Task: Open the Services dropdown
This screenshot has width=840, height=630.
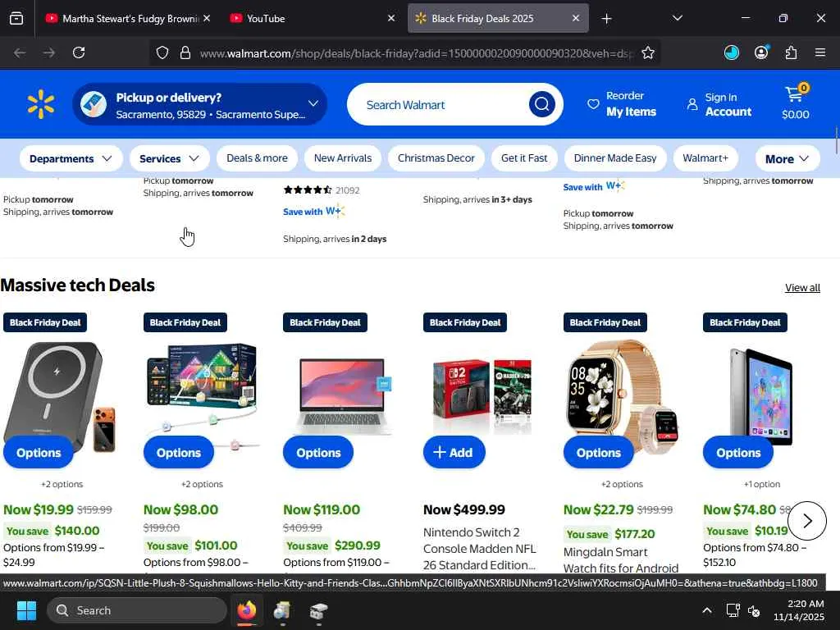Action: [169, 158]
